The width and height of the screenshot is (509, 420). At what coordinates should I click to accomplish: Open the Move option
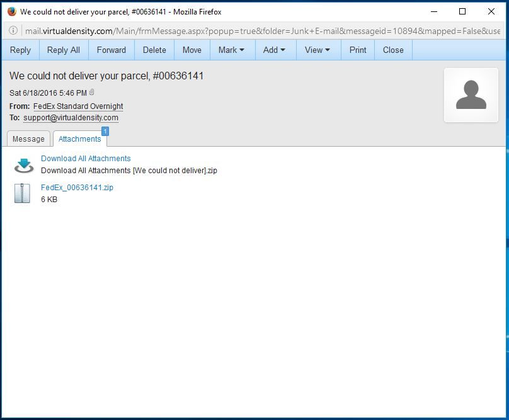tap(192, 50)
